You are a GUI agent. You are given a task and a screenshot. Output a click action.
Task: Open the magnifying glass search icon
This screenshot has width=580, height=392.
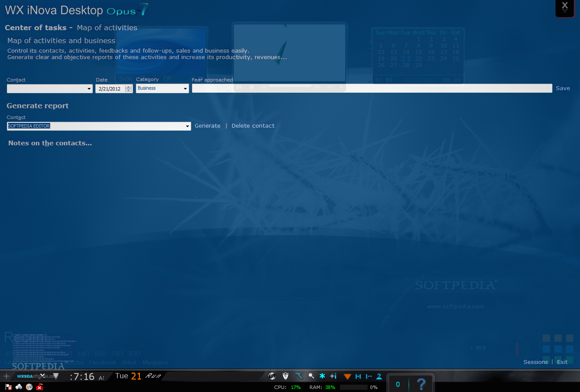click(x=311, y=376)
